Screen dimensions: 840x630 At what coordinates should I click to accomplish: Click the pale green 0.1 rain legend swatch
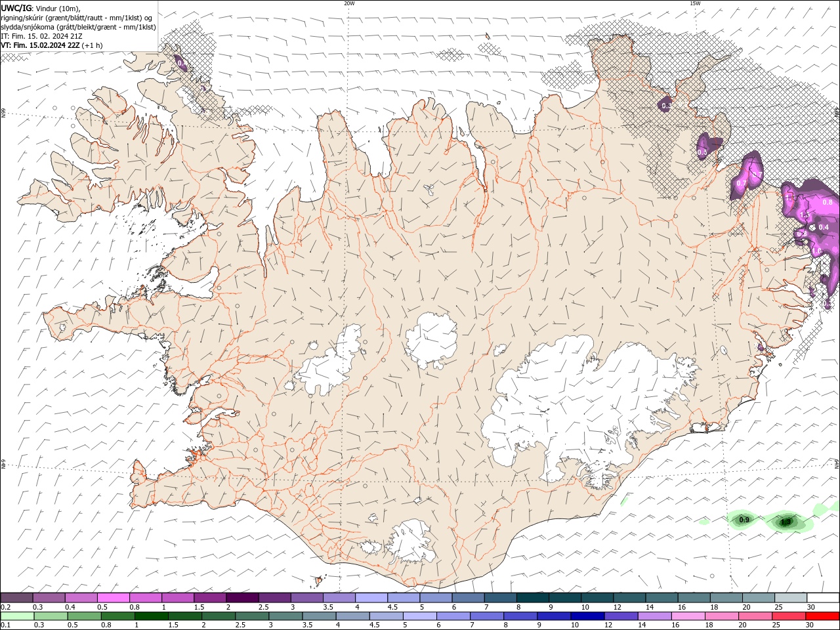[x=18, y=616]
